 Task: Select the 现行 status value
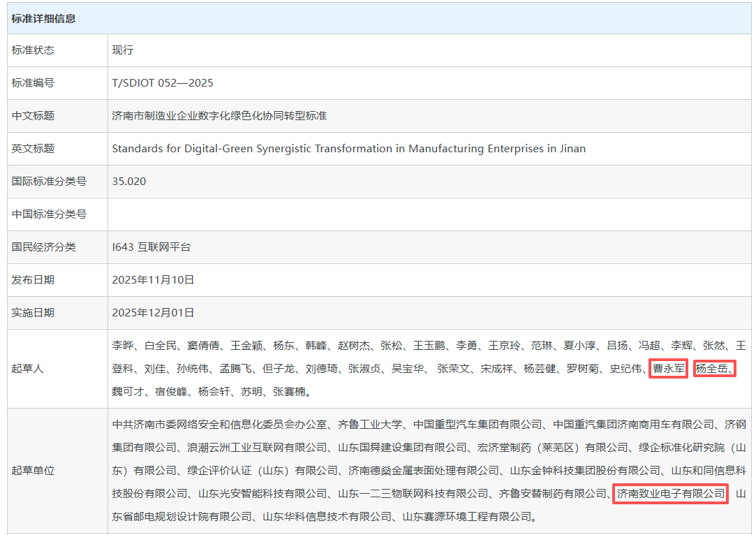122,50
